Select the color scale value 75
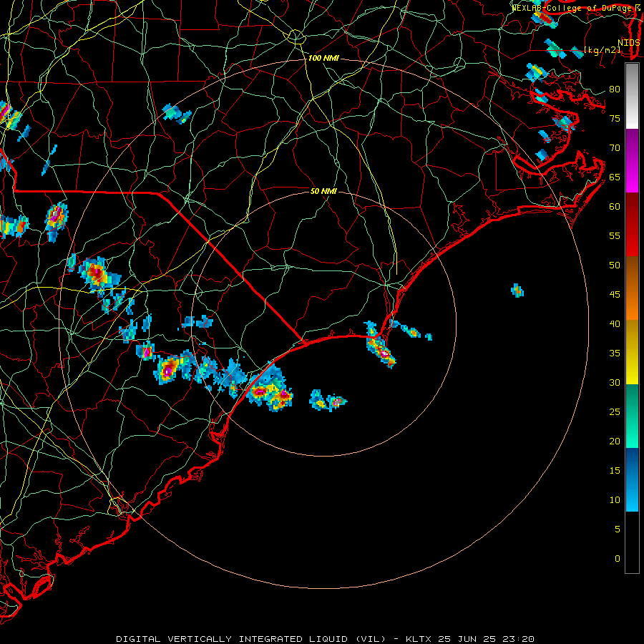This screenshot has height=644, width=644. tap(615, 118)
